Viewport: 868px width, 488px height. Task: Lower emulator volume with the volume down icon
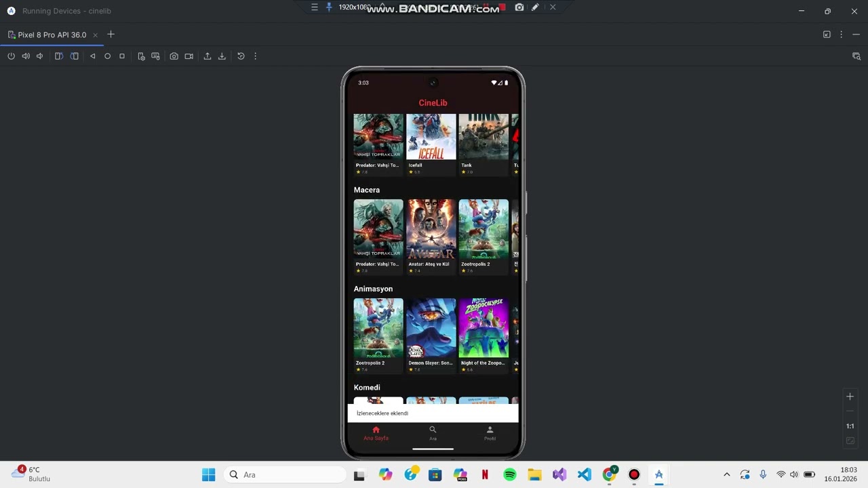[40, 56]
